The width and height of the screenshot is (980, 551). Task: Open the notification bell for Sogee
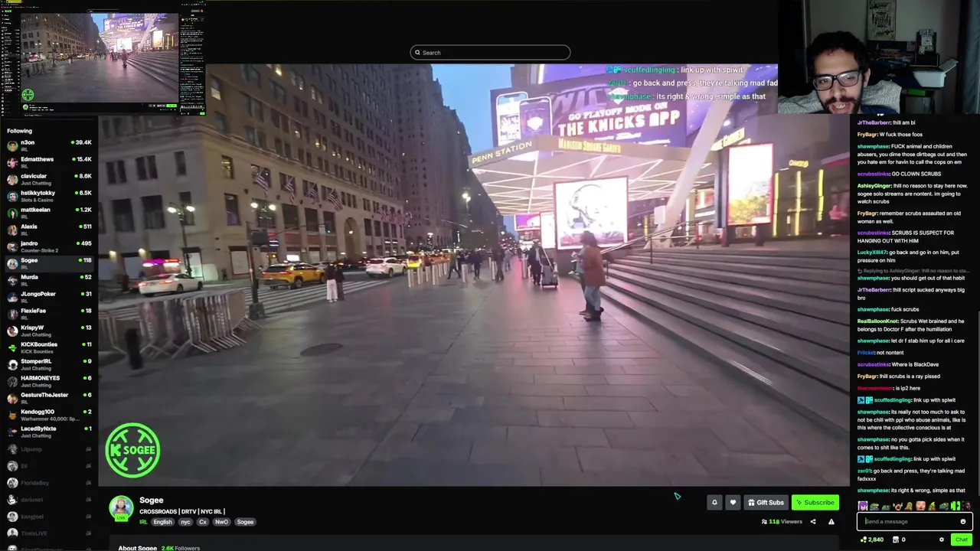point(714,503)
